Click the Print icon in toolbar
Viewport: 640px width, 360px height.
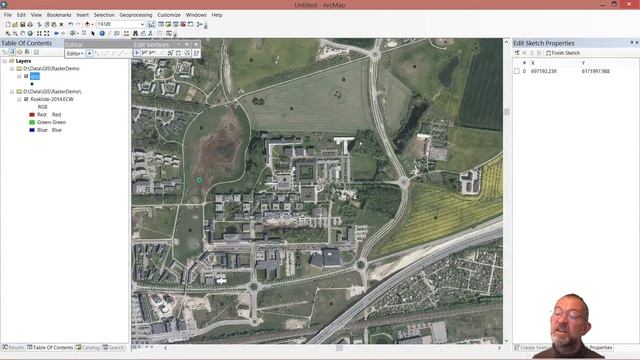[30, 24]
